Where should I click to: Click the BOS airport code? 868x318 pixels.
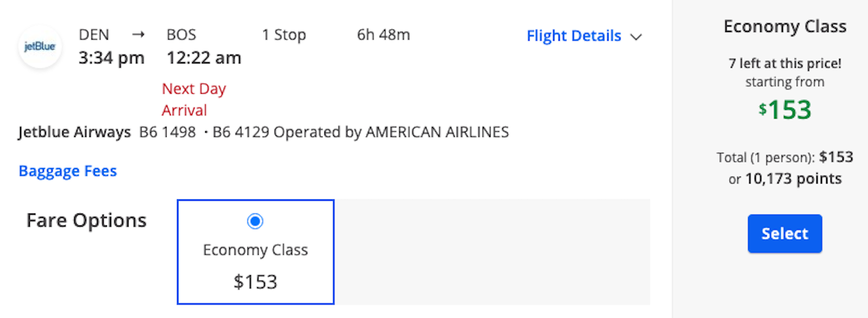[x=181, y=35]
